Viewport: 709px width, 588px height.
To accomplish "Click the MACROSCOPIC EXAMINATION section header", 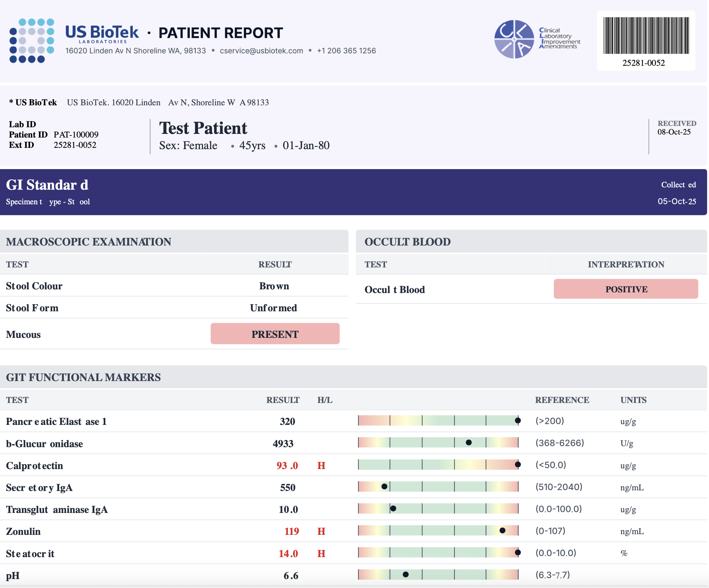I will pos(88,242).
